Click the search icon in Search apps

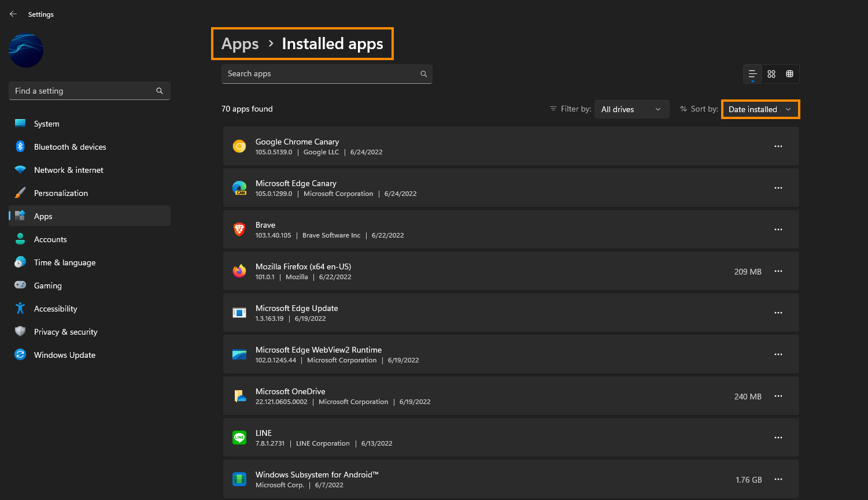423,74
